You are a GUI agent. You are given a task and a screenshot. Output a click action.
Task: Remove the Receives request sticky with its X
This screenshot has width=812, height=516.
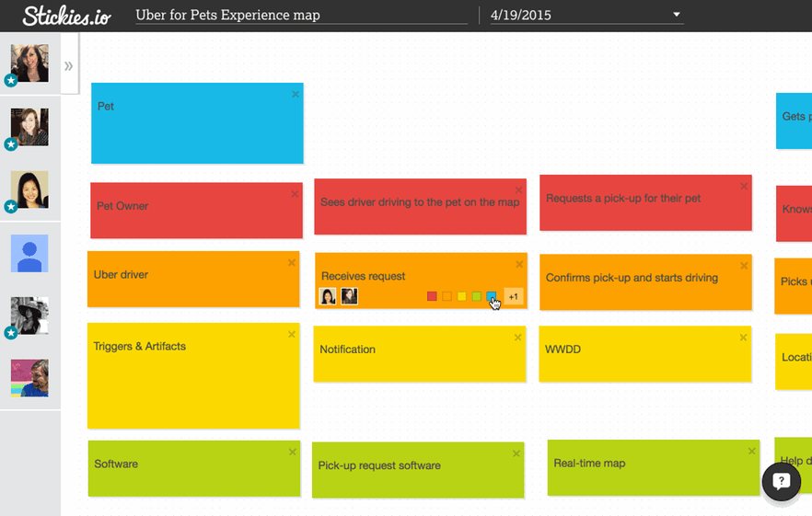tap(519, 264)
